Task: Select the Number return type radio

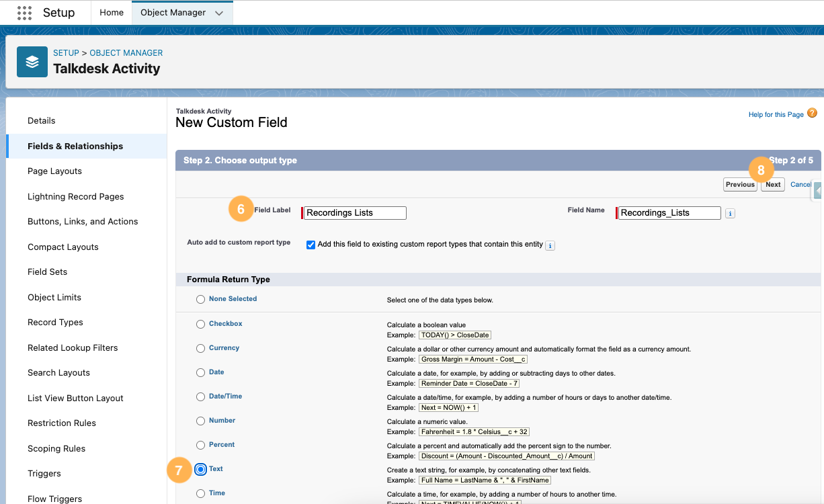Action: (x=200, y=421)
